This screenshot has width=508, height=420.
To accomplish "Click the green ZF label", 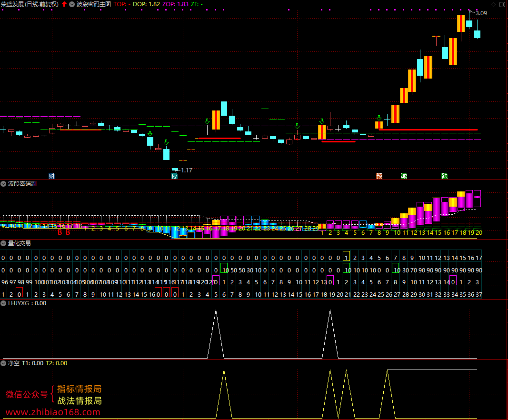I will 197,4.
